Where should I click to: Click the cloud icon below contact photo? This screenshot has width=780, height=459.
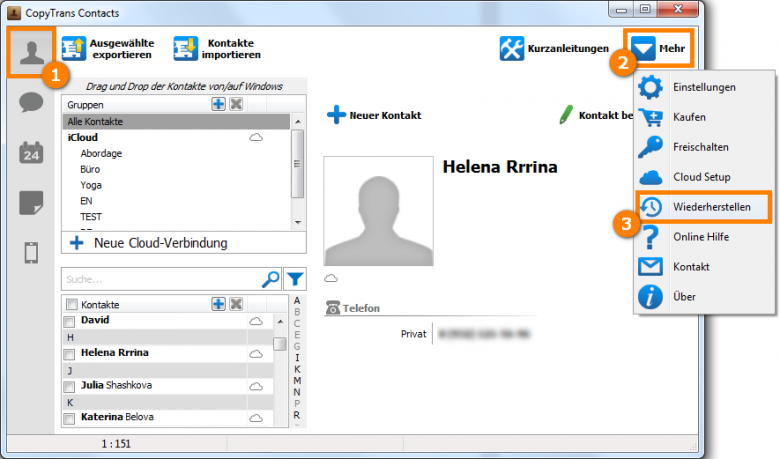331,278
